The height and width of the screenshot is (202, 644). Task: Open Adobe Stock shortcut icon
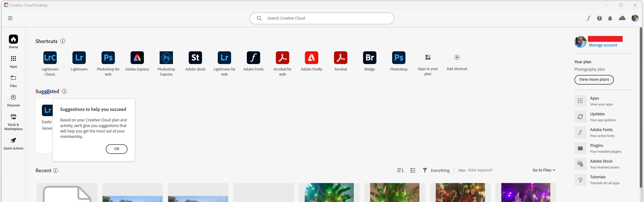pos(195,58)
